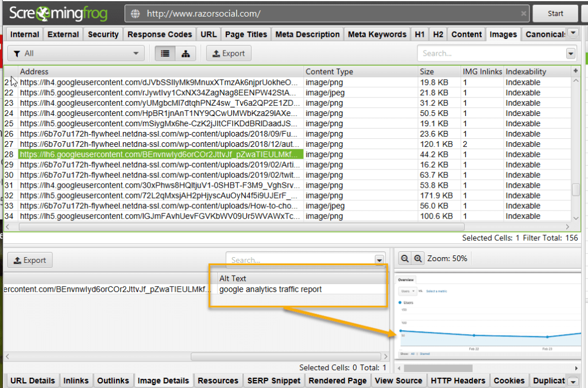Click the globe icon in URL bar

click(134, 13)
